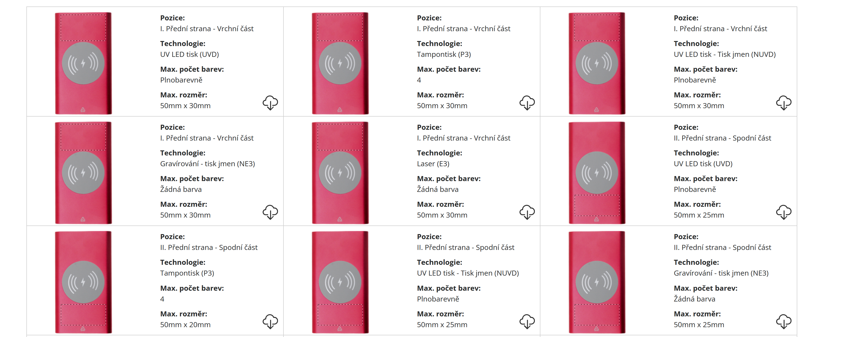The height and width of the screenshot is (337, 868).
Task: Download bottom-position Tampontisk (P3) 50mm x 20mm template
Action: tap(270, 321)
